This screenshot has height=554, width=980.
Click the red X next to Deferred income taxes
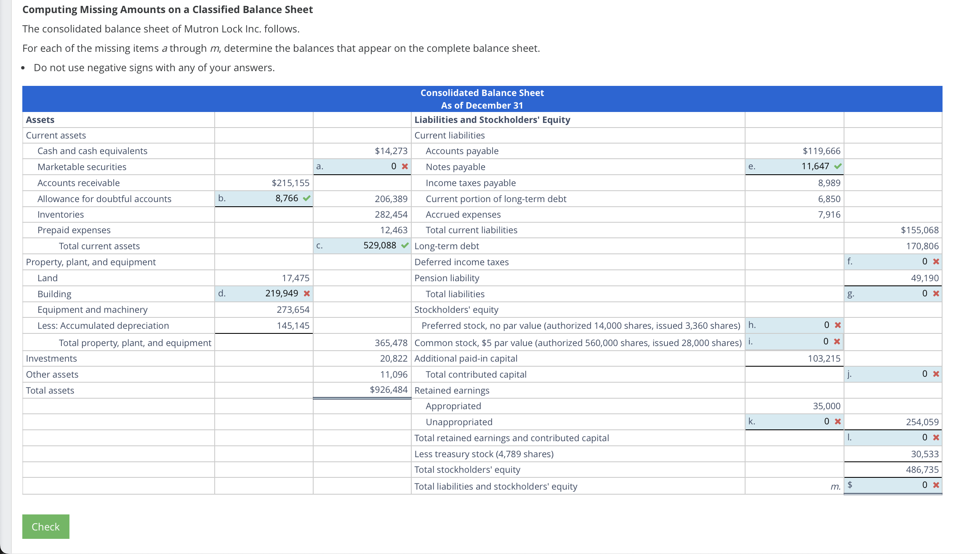tap(935, 261)
